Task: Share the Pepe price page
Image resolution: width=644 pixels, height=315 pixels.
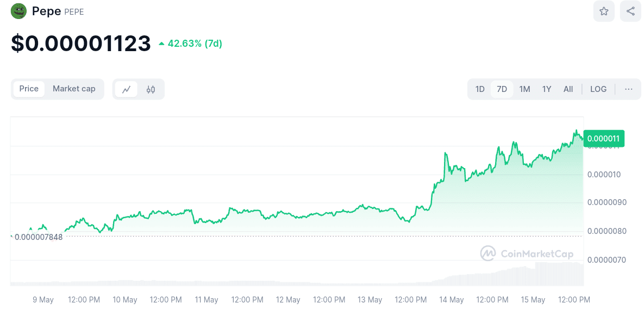Action: click(x=630, y=11)
